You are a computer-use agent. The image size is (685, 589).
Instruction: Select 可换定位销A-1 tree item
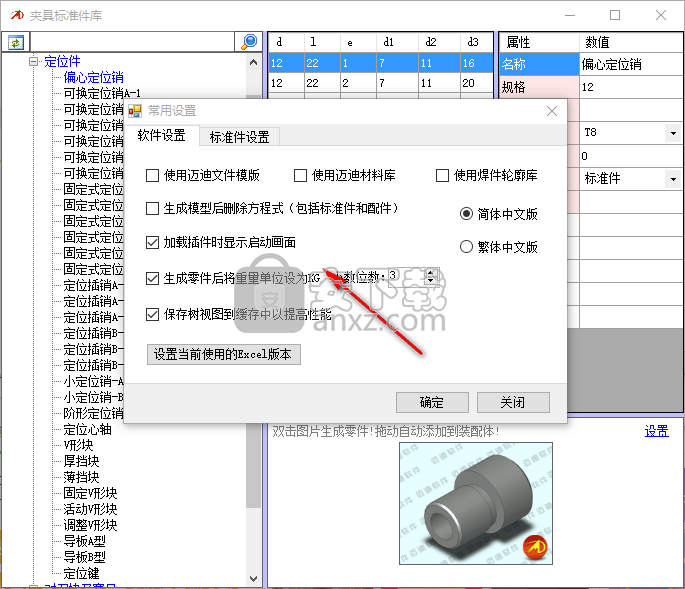point(102,94)
